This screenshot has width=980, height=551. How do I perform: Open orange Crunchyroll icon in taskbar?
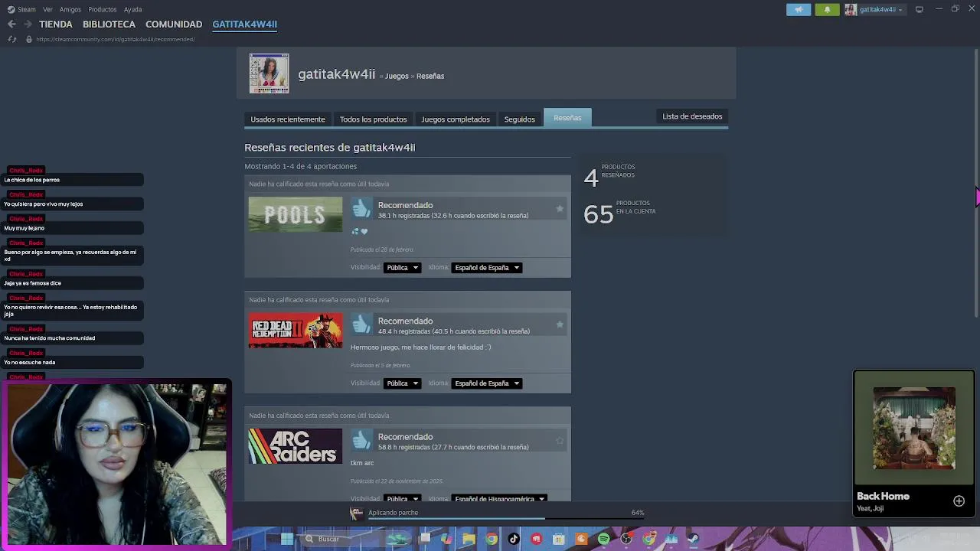(x=581, y=539)
